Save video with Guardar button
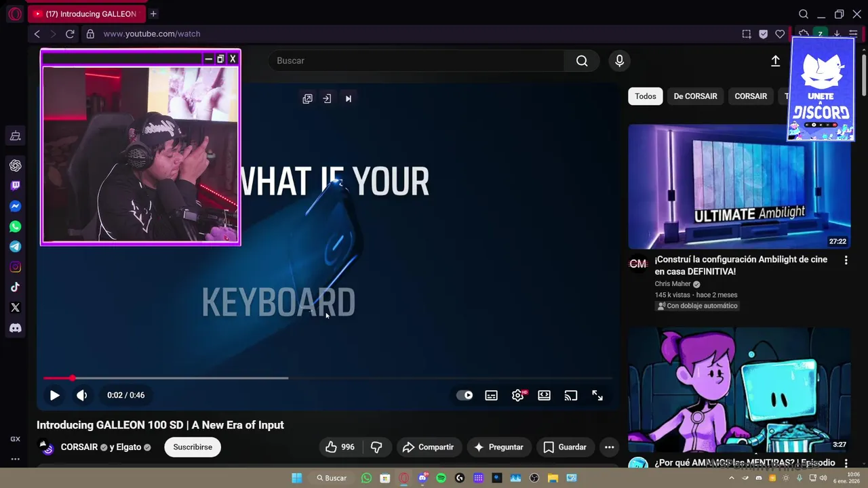868x488 pixels. point(565,447)
